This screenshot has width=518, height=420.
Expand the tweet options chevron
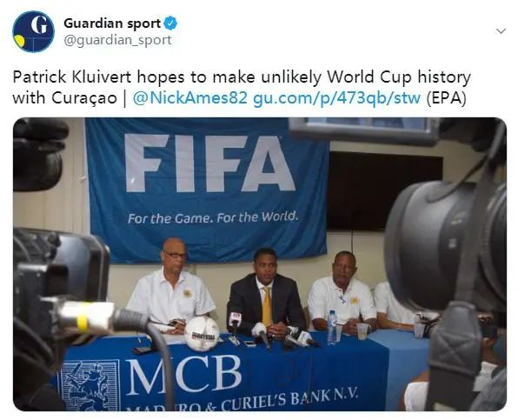pos(501,31)
